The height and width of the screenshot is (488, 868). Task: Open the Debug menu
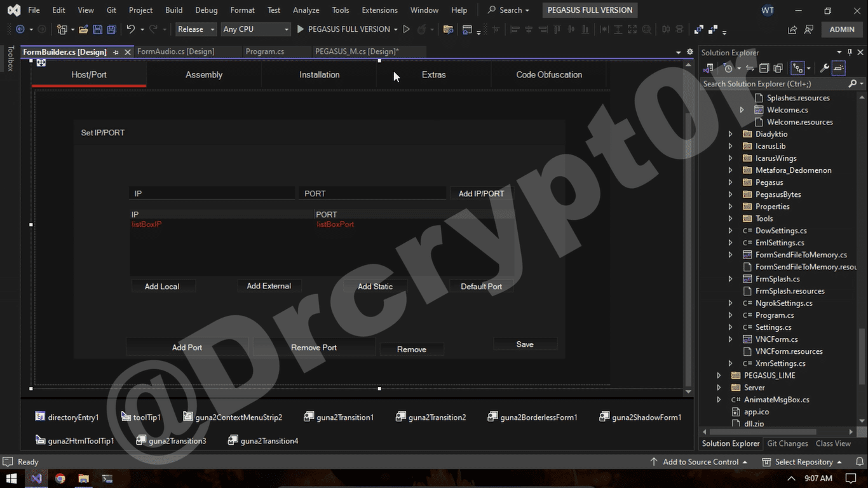206,10
